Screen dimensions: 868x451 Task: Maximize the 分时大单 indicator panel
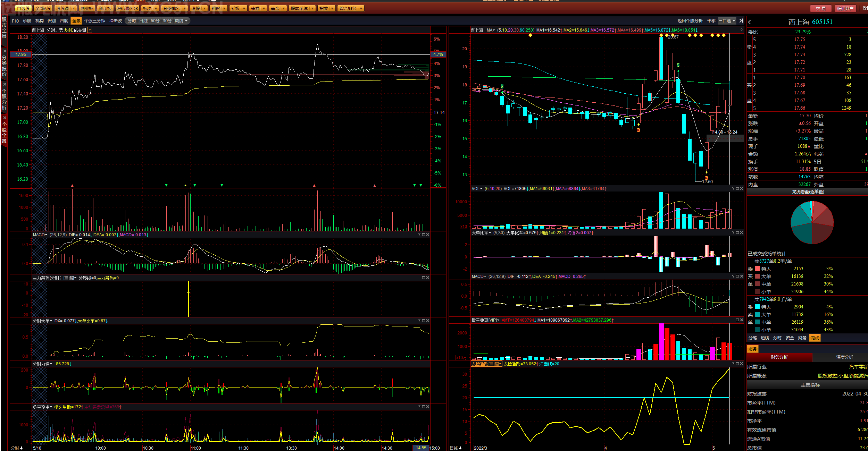(424, 321)
